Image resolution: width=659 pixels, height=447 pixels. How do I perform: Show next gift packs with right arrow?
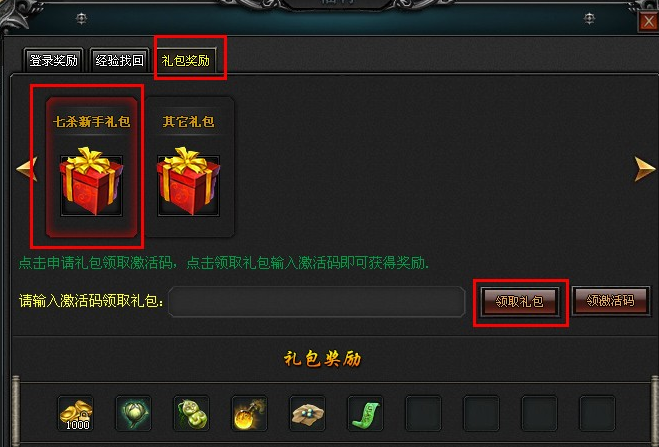coord(645,168)
